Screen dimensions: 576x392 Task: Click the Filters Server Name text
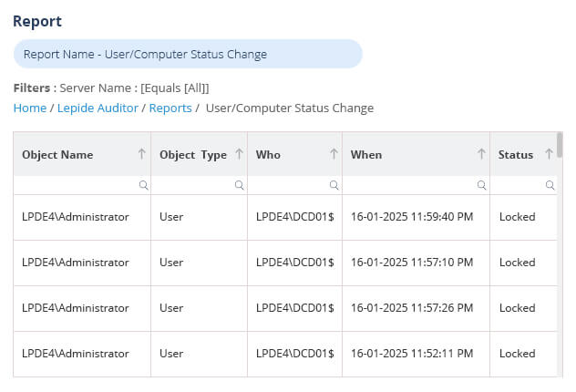pyautogui.click(x=111, y=88)
